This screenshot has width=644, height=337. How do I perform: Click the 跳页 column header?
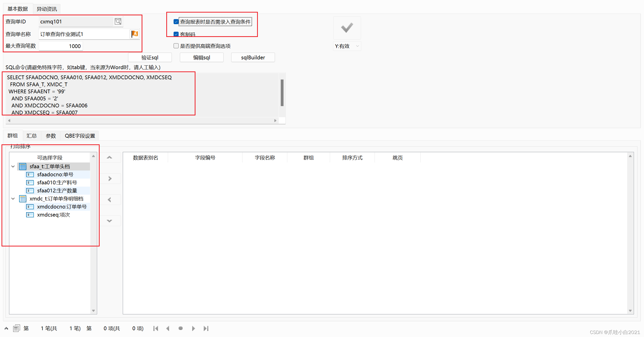(x=397, y=158)
